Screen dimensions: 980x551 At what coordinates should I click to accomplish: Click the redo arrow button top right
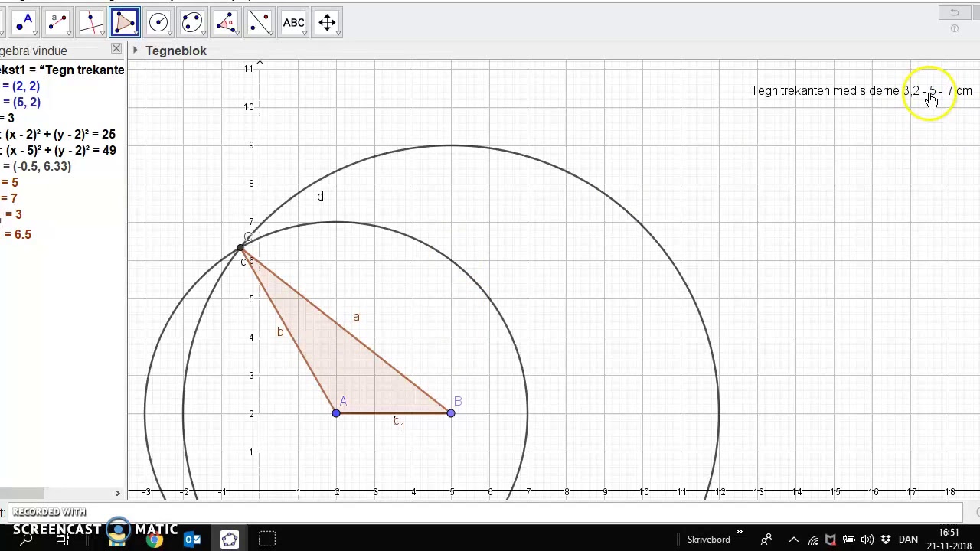pos(954,13)
